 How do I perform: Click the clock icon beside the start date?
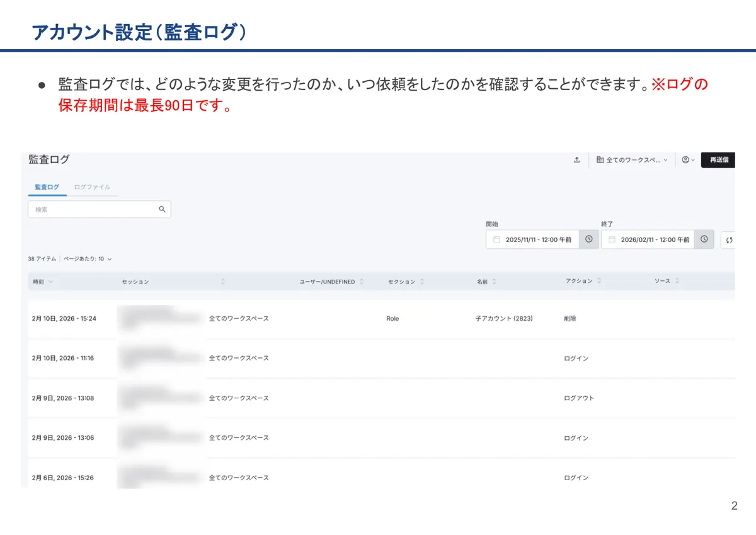tap(589, 239)
